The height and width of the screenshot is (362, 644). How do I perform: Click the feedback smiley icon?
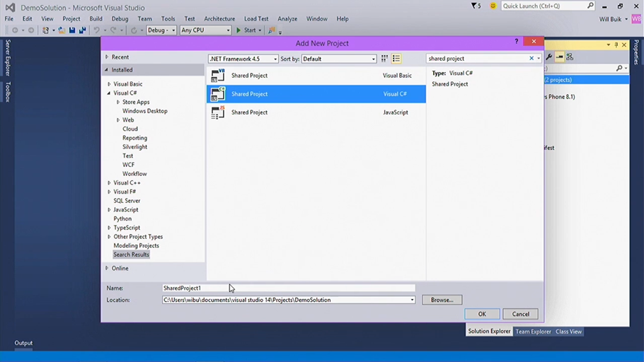[493, 6]
